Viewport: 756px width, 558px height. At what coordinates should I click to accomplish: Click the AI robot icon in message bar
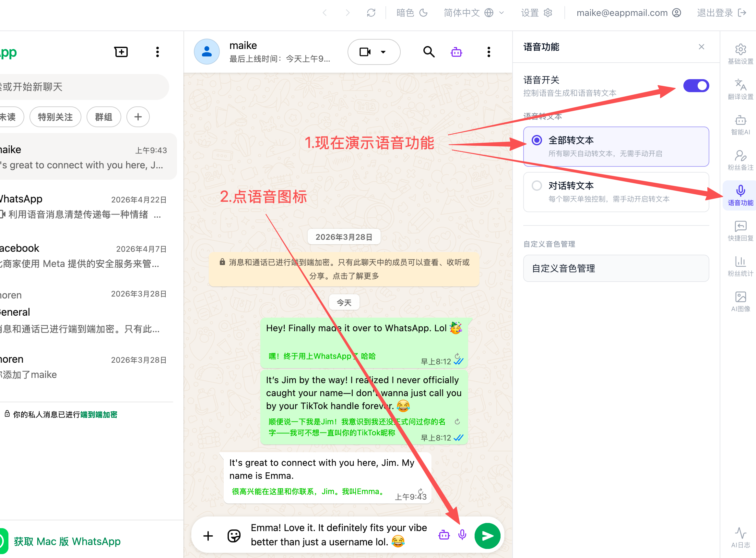[444, 535]
